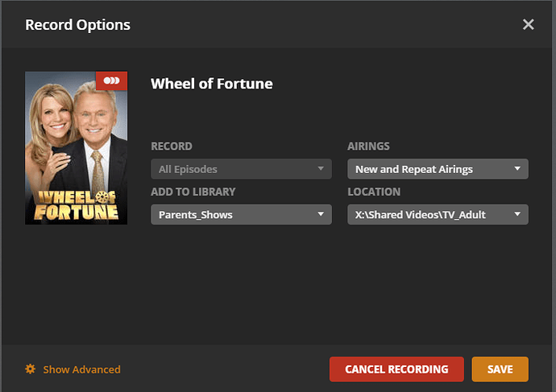
Task: Click the arrow on All Episodes dropdown
Action: [321, 169]
